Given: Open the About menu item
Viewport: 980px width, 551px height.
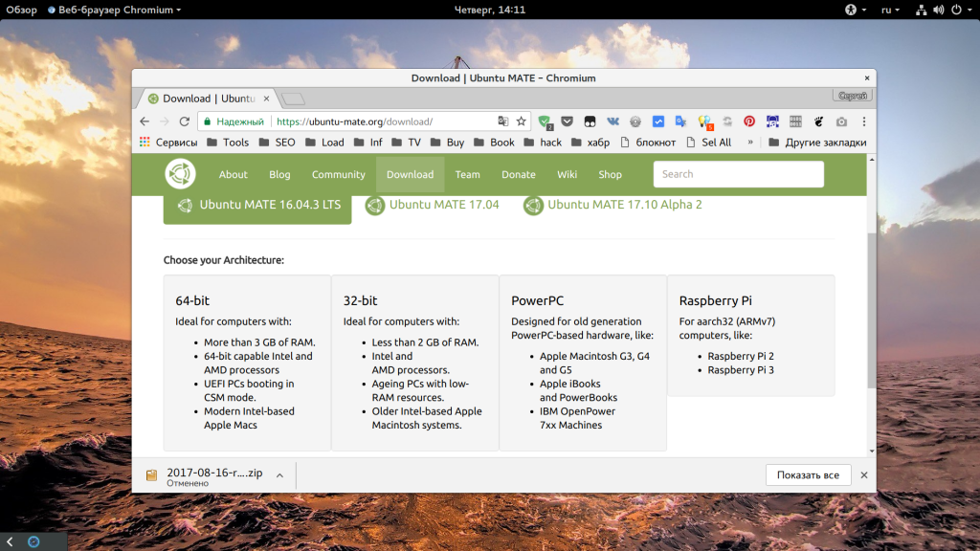Looking at the screenshot, I should [234, 174].
